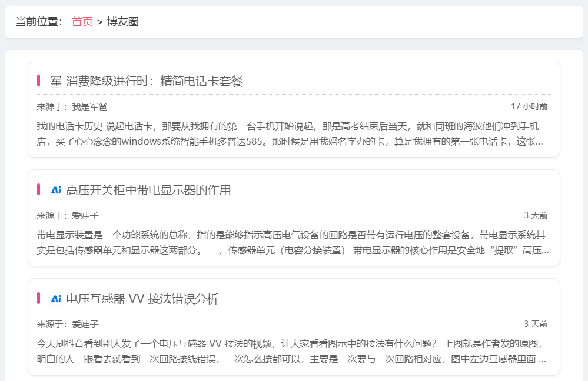View author 我是军爸 source
Image resolution: width=588 pixels, height=381 pixels.
pyautogui.click(x=89, y=106)
